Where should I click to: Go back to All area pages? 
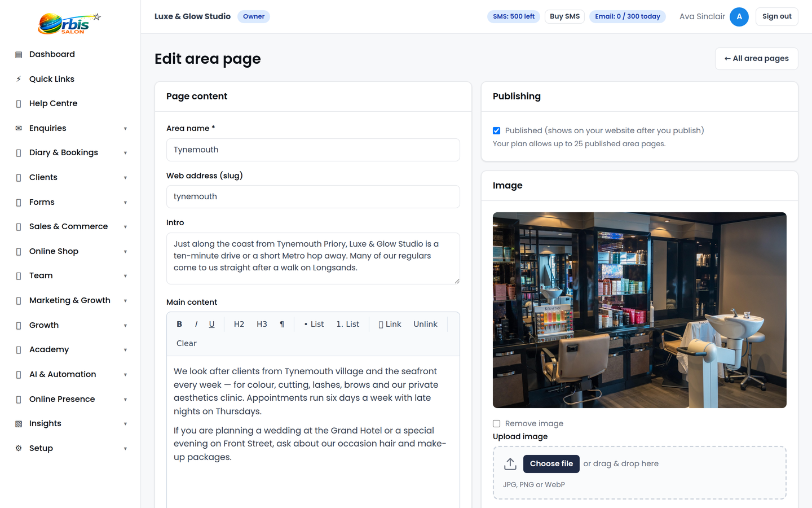pos(756,59)
